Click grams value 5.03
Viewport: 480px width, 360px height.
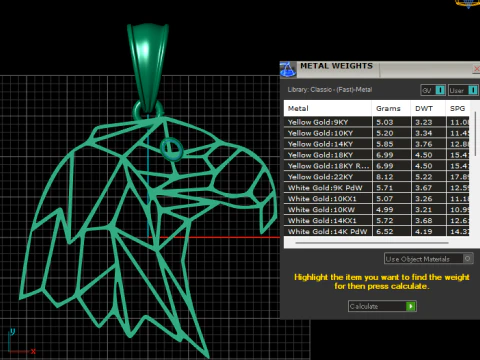tap(385, 122)
